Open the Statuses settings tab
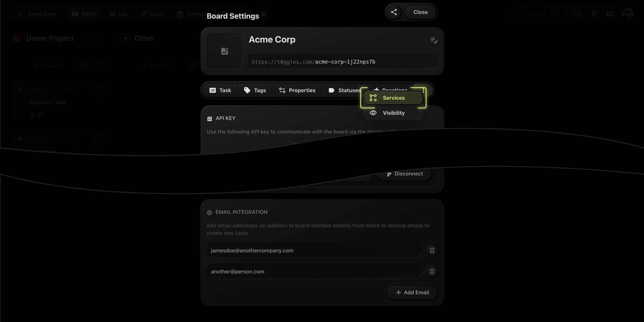 click(x=344, y=90)
